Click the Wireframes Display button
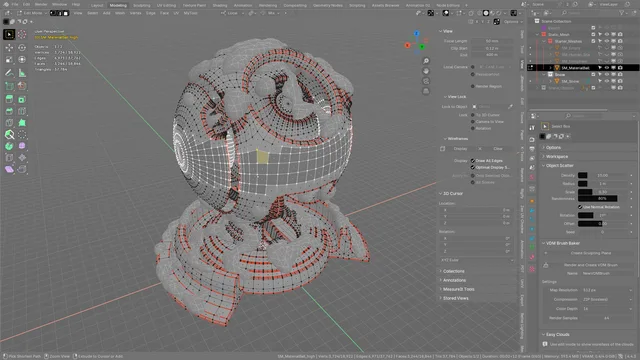Viewport: 640px width, 360px height. pos(460,149)
